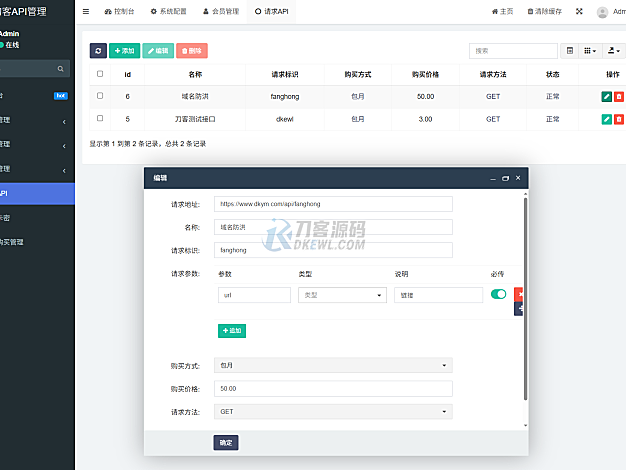Click the table toggle view icon
The image size is (626, 470).
point(570,51)
